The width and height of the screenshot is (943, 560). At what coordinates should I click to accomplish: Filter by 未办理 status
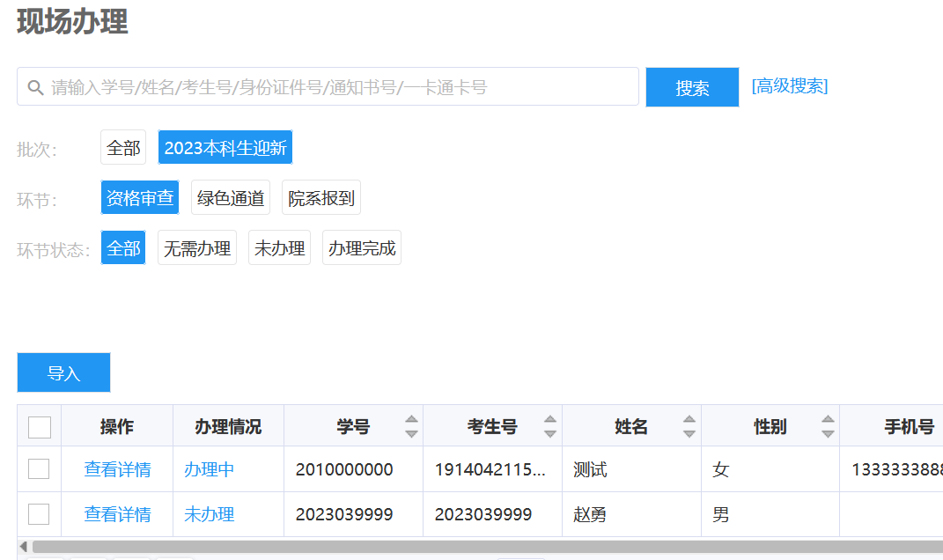click(x=280, y=247)
